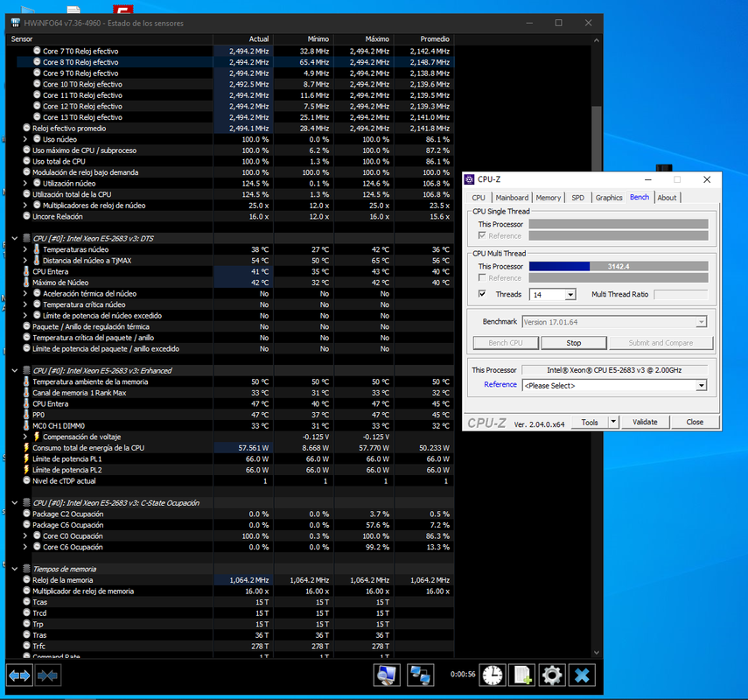Screen dimensions: 748x700
Task: Close sensors with the blue X icon
Action: pos(582,675)
